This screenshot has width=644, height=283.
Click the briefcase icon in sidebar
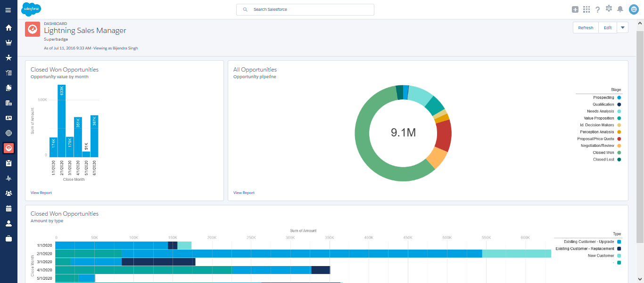click(8, 238)
